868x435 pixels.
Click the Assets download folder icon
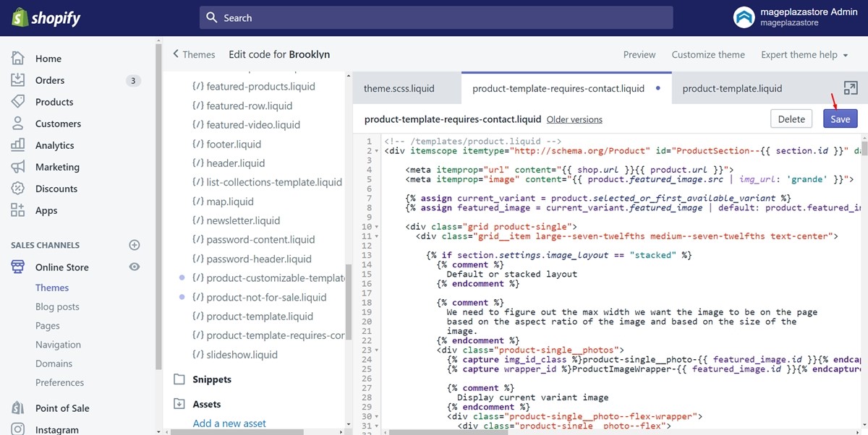[x=179, y=404]
